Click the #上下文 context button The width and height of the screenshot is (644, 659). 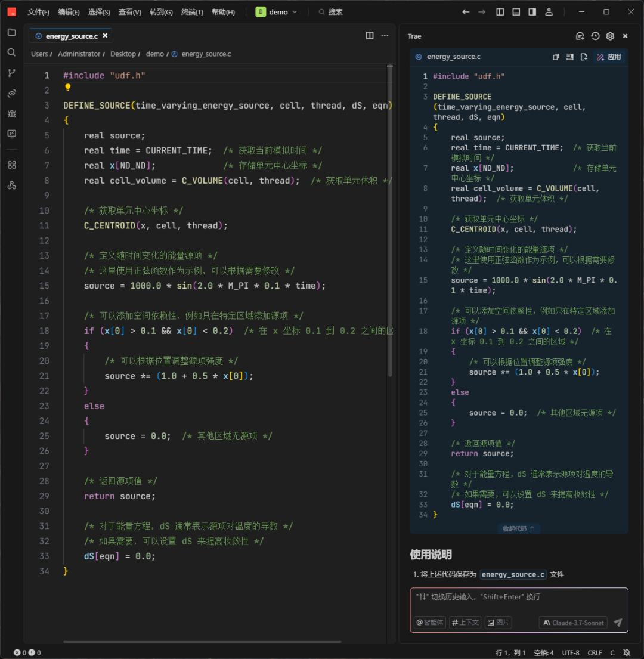(x=465, y=623)
